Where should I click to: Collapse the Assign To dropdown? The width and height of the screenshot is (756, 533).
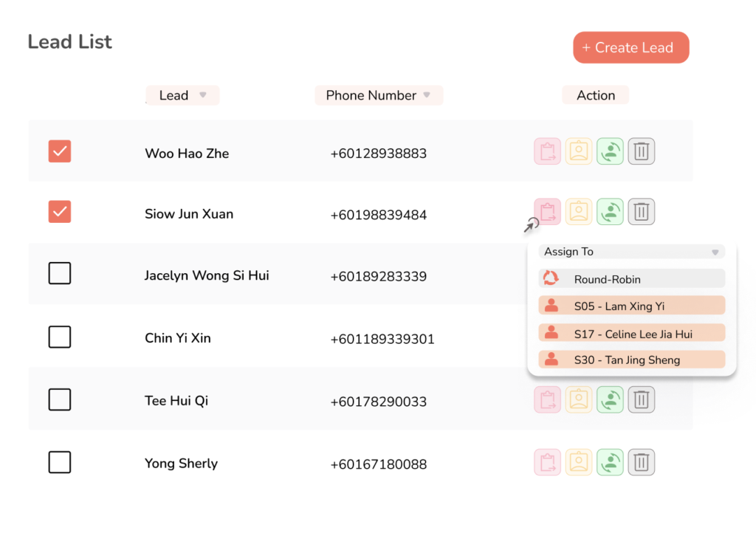(x=714, y=252)
